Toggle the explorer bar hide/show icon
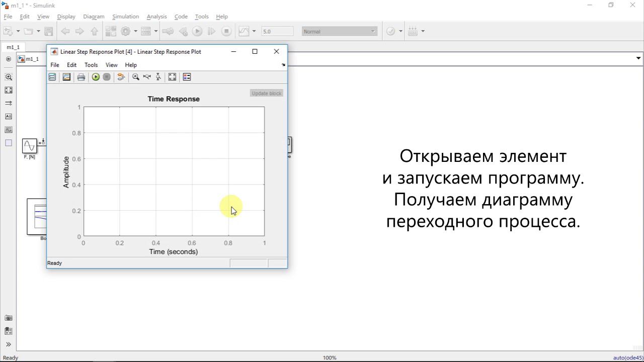Viewport: 644px width, 362px height. 9,59
